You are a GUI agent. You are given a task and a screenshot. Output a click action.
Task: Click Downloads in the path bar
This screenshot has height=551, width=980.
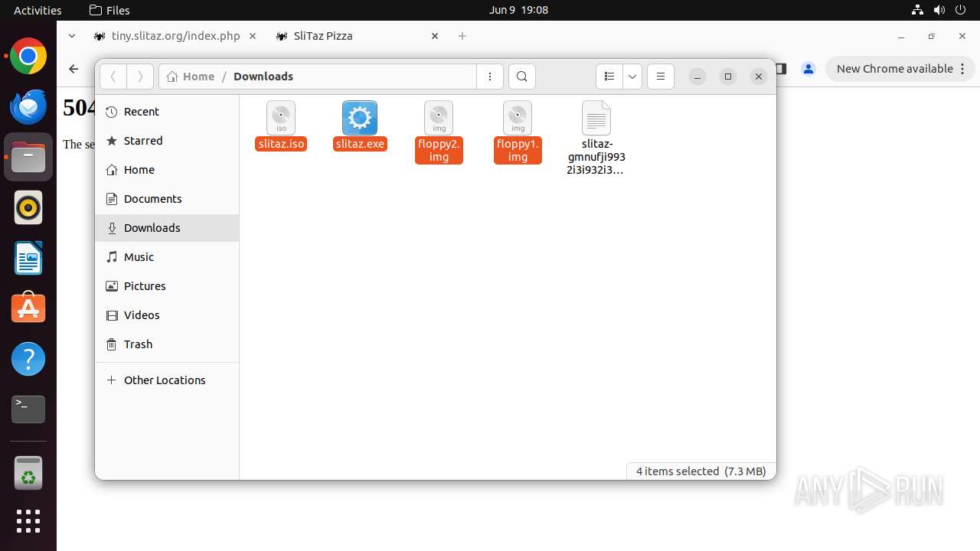[x=263, y=77]
